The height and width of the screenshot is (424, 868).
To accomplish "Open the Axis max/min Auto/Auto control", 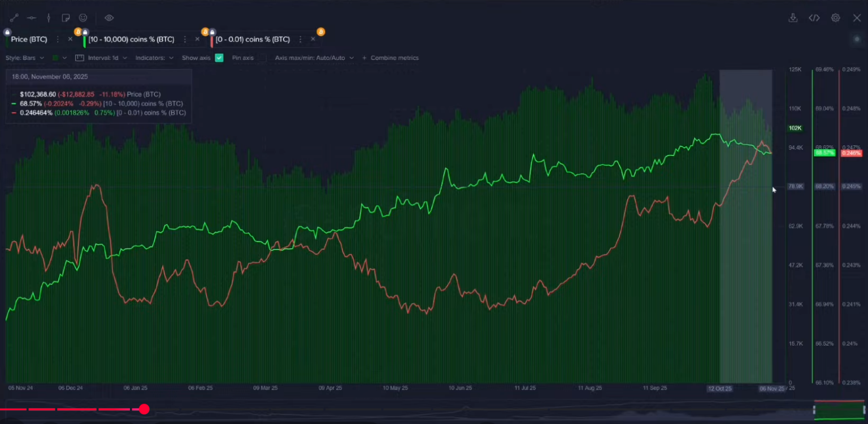I will [314, 58].
